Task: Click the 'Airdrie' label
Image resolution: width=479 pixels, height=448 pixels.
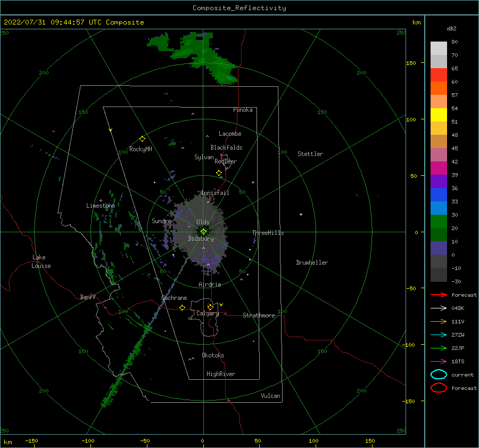Action: point(210,284)
